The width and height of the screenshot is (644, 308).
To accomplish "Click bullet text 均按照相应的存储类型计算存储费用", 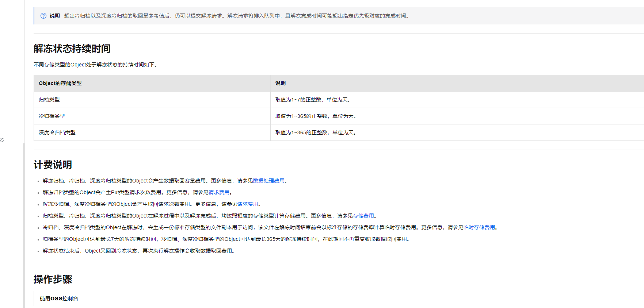I will [x=209, y=216].
